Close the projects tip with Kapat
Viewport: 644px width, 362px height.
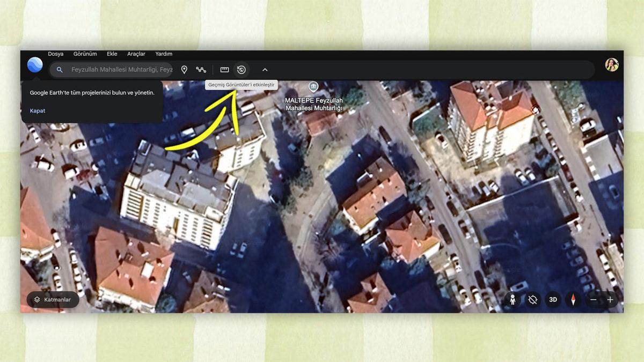pyautogui.click(x=37, y=110)
